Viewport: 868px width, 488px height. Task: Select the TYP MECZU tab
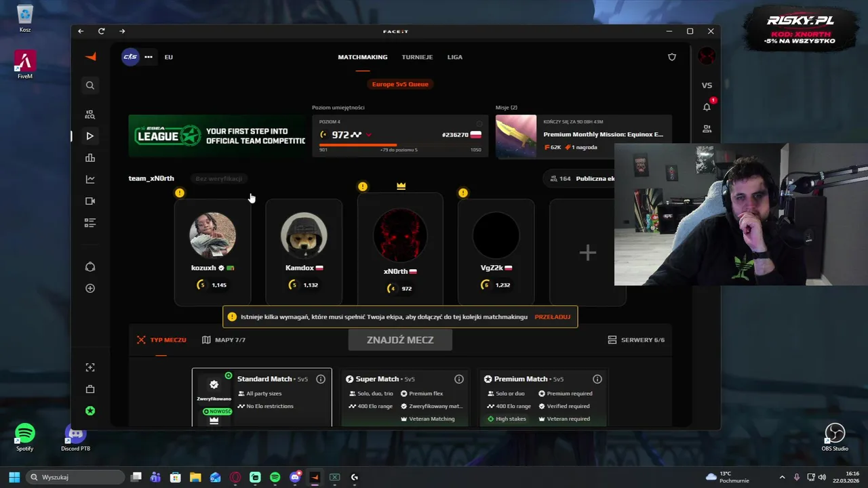click(161, 340)
